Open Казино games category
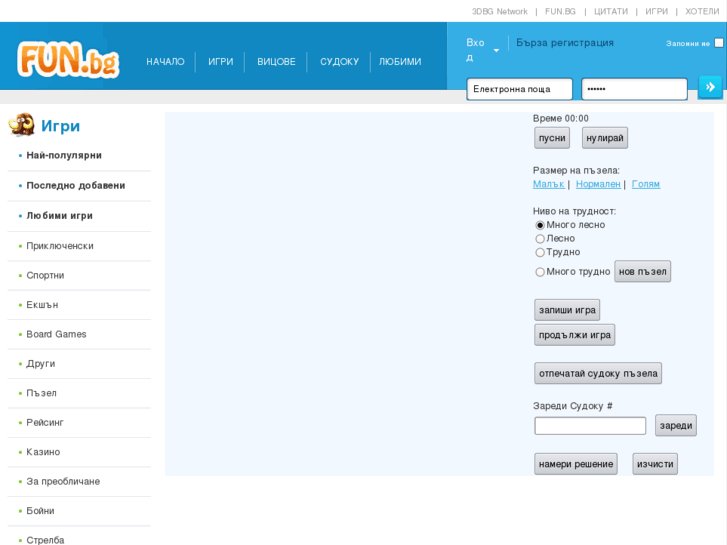This screenshot has width=727, height=545. (43, 452)
